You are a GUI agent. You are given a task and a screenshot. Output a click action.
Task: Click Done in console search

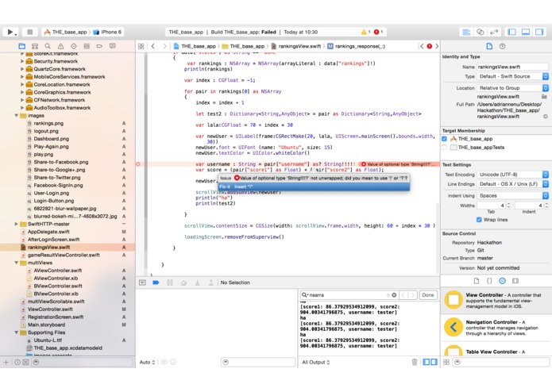tap(428, 295)
